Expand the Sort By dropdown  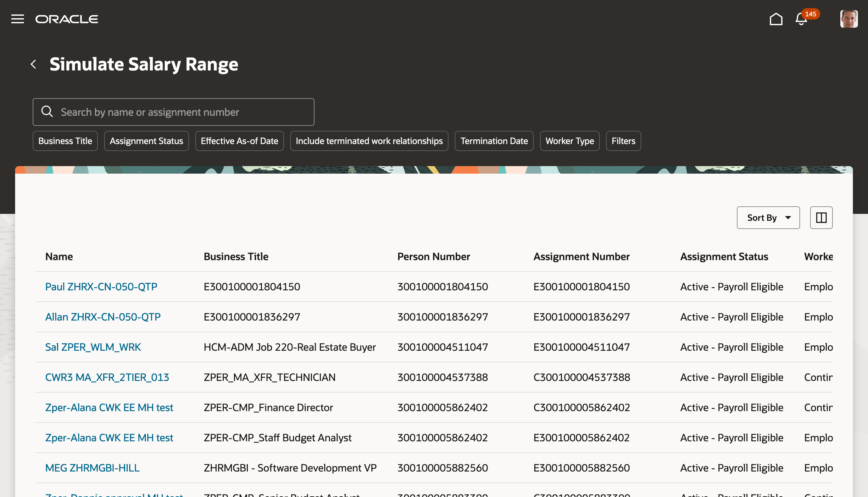point(768,217)
